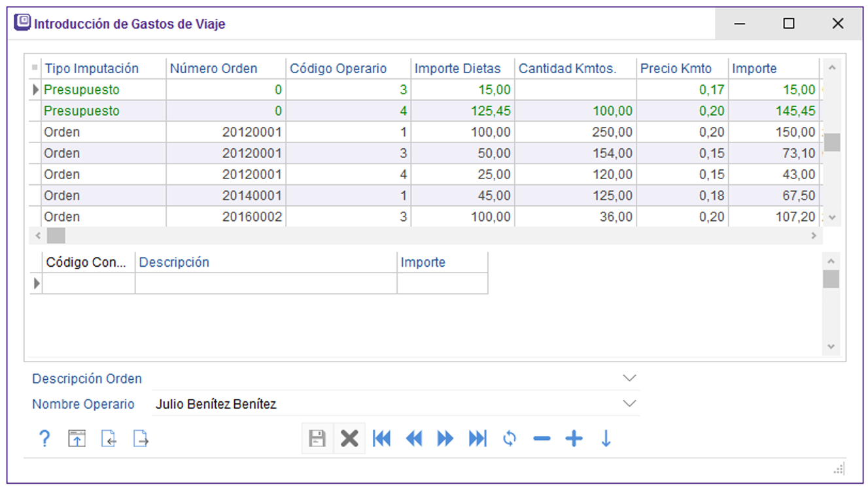Click the Importe Dietas column header
This screenshot has height=487, width=868.
point(457,69)
